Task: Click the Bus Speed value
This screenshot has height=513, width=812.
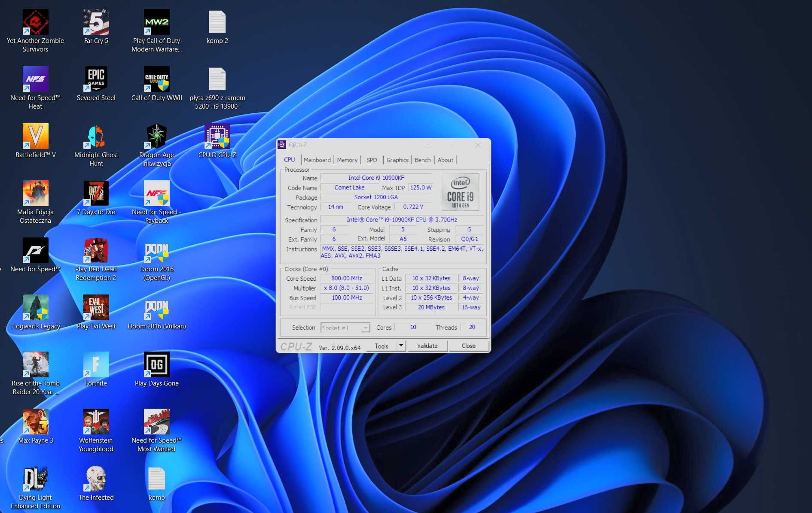Action: point(346,297)
